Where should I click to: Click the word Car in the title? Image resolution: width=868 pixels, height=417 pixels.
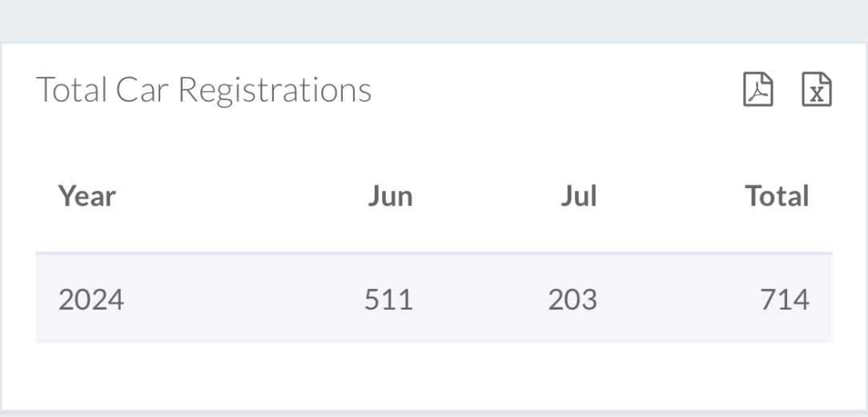(x=142, y=90)
